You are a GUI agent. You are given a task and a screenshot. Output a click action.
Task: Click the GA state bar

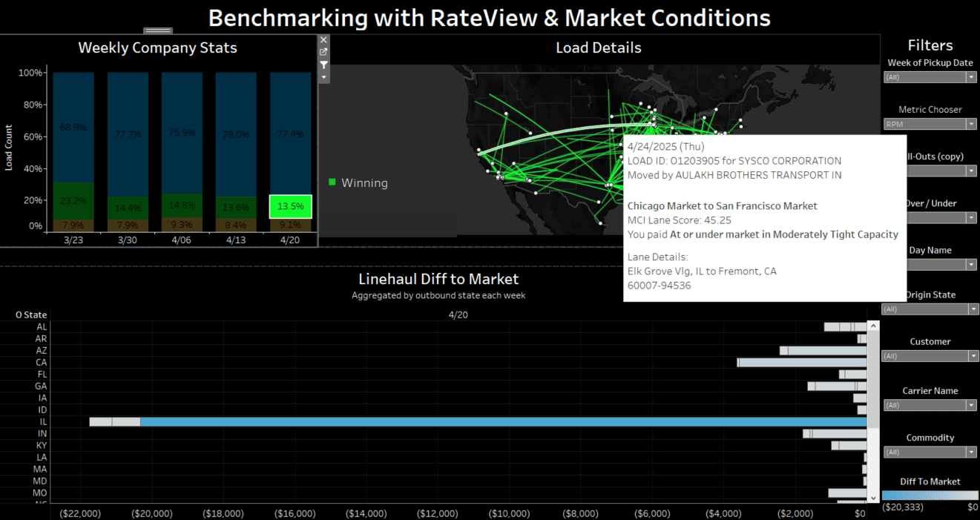(x=837, y=386)
